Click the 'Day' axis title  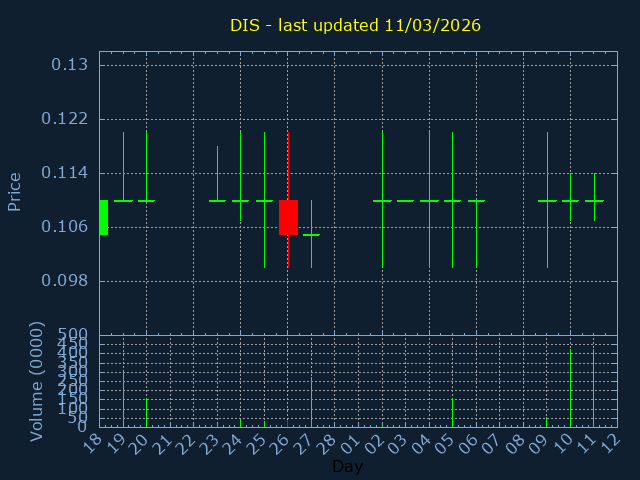tap(347, 466)
